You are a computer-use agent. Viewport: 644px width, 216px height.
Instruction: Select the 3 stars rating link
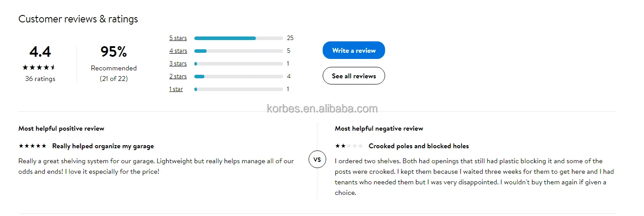click(x=178, y=64)
